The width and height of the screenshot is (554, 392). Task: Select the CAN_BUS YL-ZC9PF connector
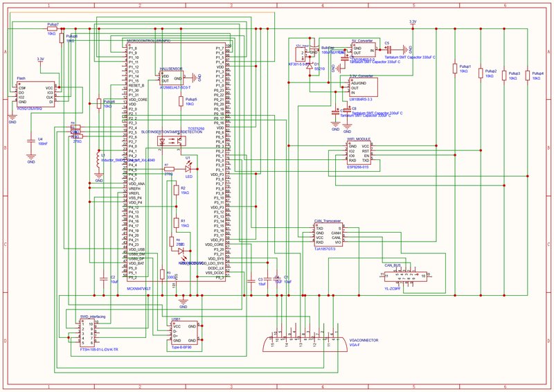(406, 276)
